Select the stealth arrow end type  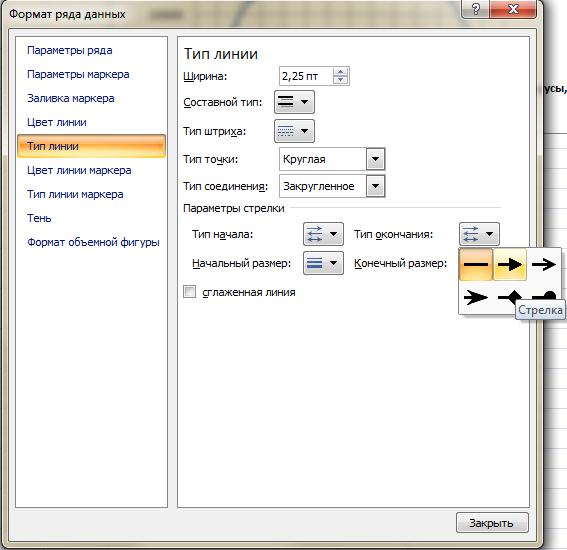[x=476, y=298]
